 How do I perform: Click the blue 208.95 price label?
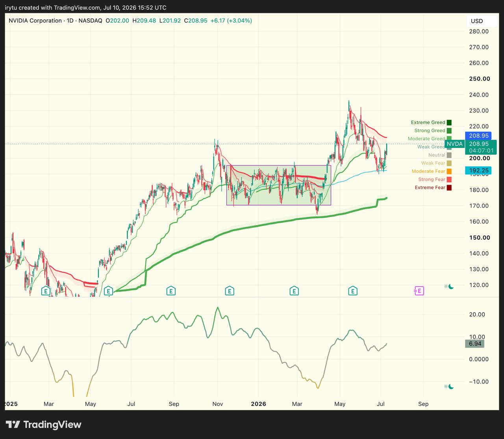click(x=478, y=135)
